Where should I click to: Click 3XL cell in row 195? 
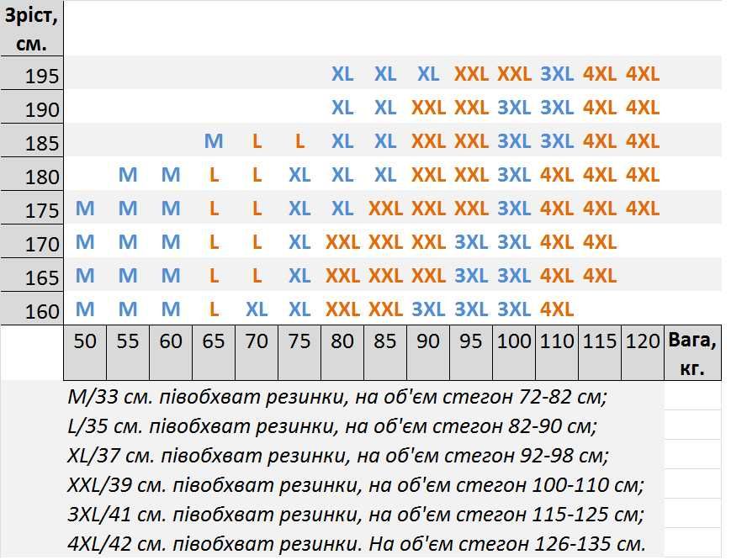[557, 74]
